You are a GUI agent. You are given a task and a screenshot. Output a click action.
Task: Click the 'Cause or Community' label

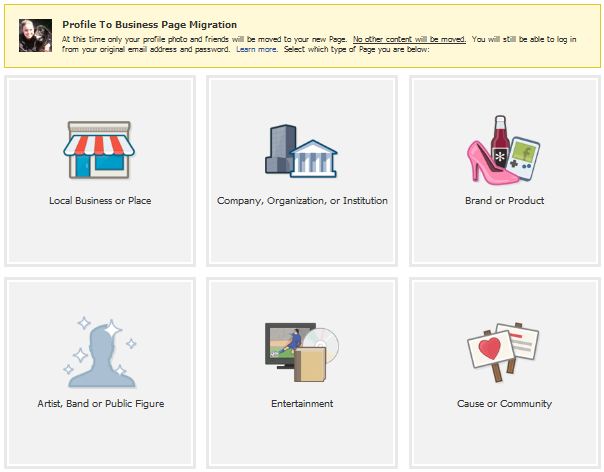[x=504, y=403]
